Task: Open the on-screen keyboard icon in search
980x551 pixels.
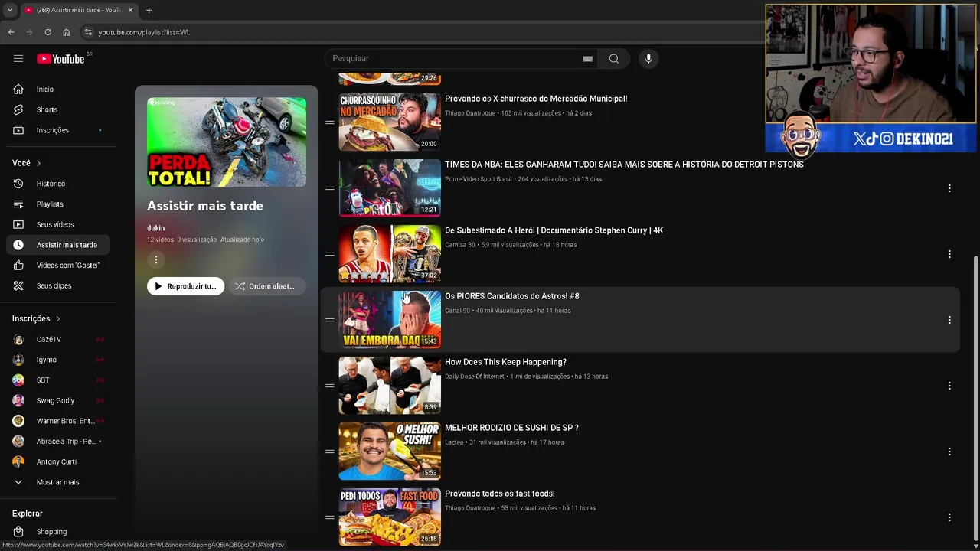Action: coord(587,59)
